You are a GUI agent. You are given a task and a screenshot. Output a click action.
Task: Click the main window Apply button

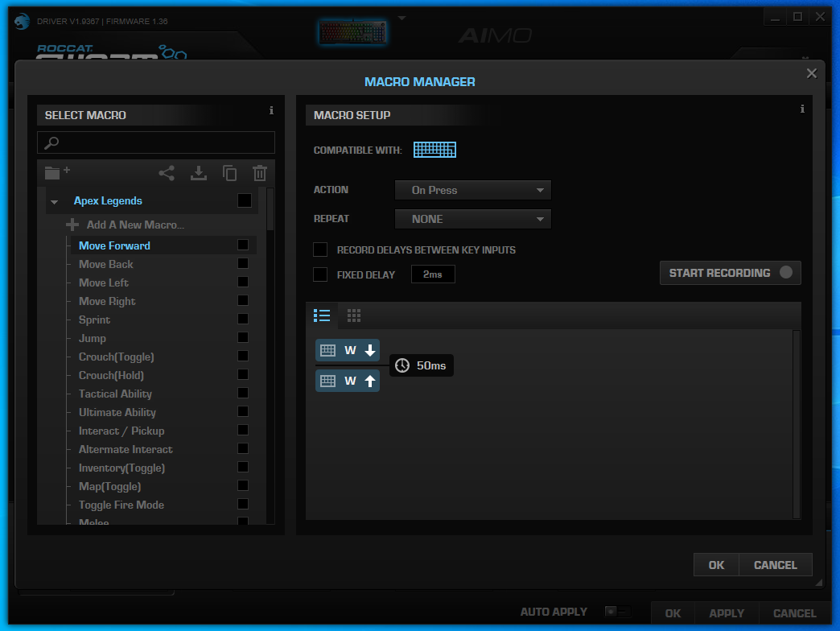pyautogui.click(x=727, y=613)
